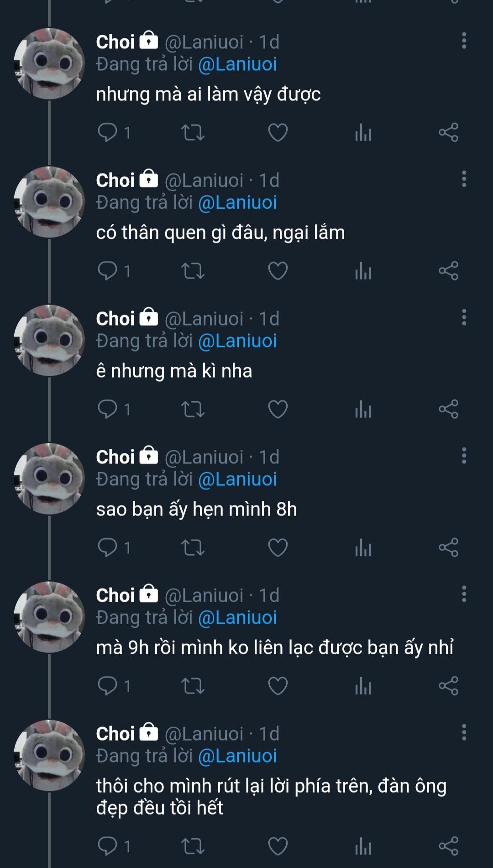The width and height of the screenshot is (493, 868).
Task: Retweet the "thôi cho mình rút lại" tweet
Action: coord(193,846)
